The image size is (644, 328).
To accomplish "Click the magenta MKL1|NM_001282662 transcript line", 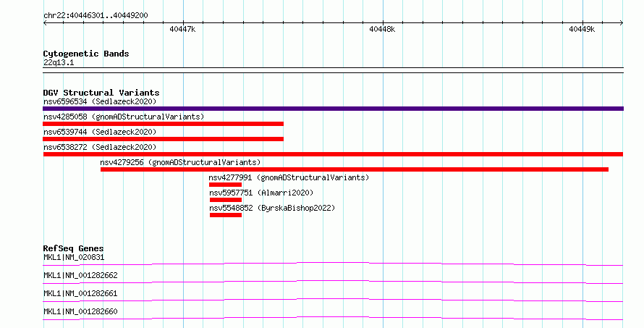I will [x=333, y=282].
